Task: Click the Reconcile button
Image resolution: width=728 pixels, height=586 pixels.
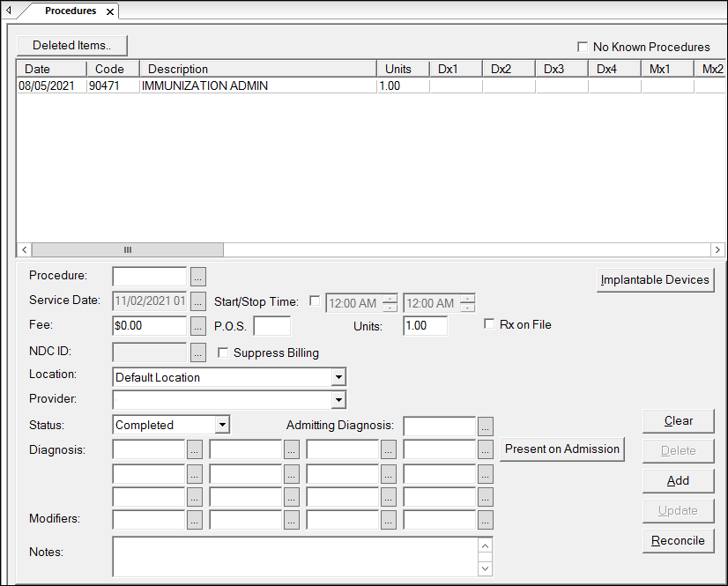Action: pos(679,540)
